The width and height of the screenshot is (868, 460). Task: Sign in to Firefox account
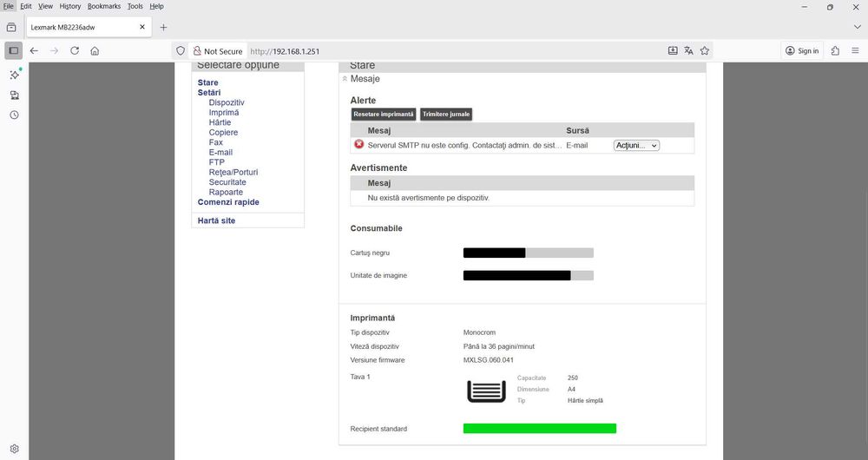click(802, 51)
